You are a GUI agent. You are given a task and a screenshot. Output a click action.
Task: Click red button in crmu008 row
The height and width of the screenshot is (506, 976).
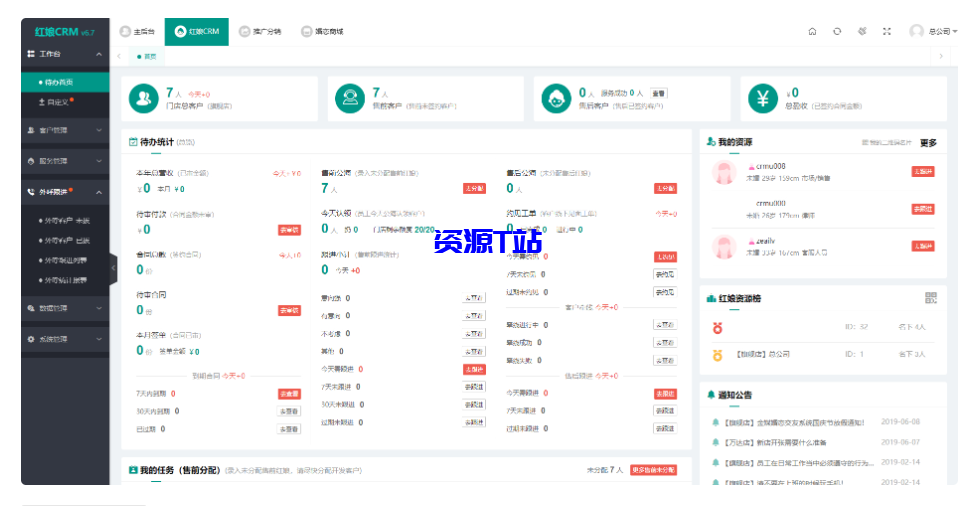click(923, 171)
